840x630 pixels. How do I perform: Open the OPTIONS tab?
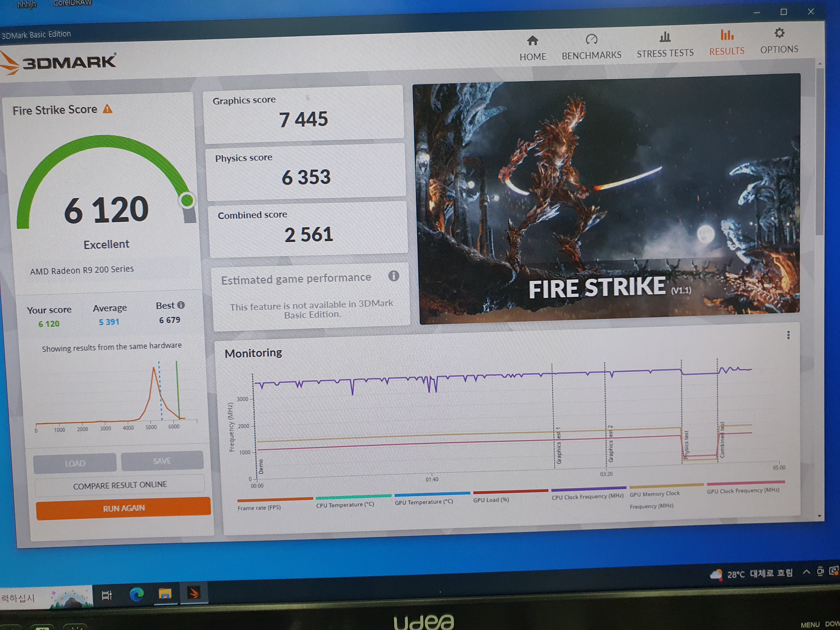779,41
